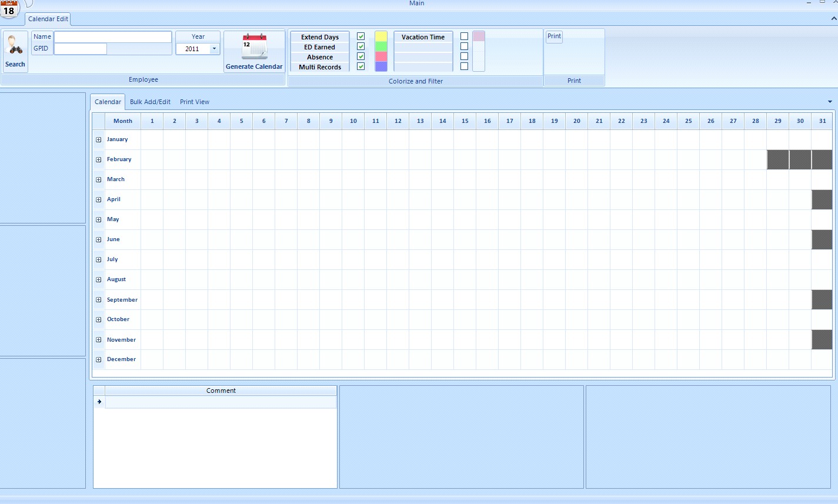
Task: Click the Generate Calendar icon button
Action: pos(254,52)
